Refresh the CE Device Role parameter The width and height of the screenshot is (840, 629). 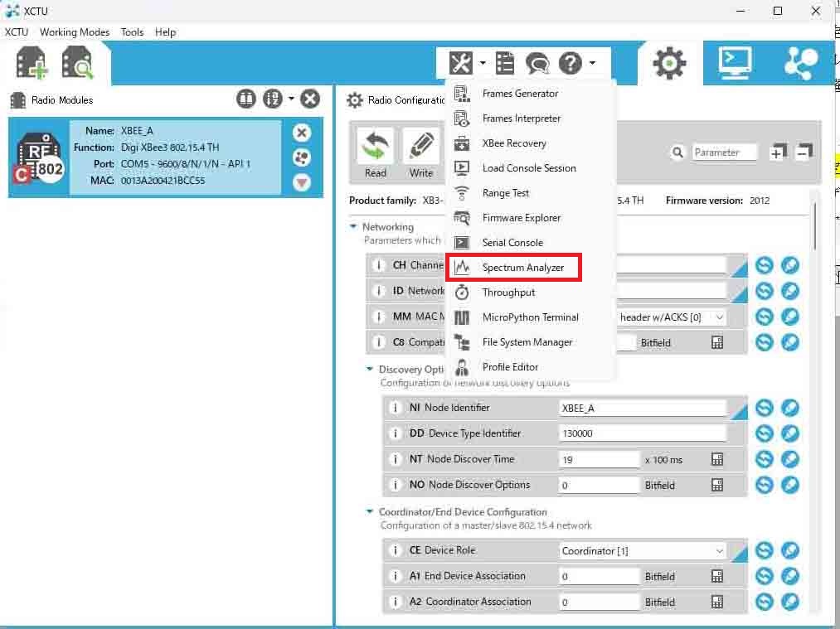point(765,550)
